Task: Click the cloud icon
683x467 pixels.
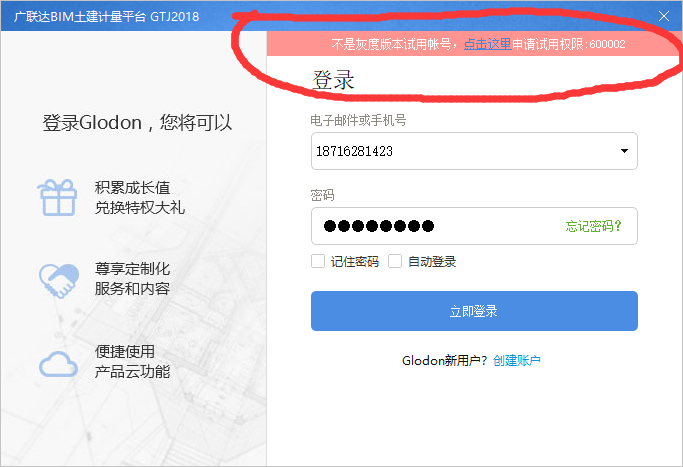Action: point(58,364)
